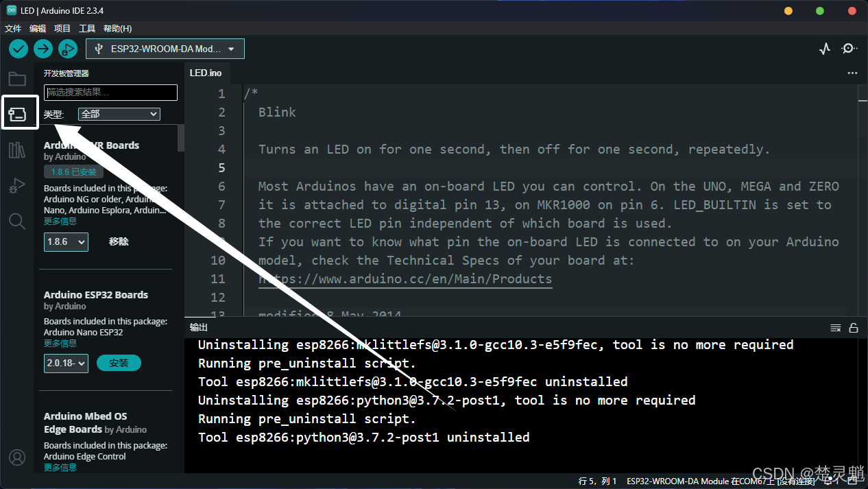This screenshot has height=489, width=868.
Task: Click 'Tool esp8266:python3@3.7.2-post1 uninstalled' output line
Action: tap(363, 438)
